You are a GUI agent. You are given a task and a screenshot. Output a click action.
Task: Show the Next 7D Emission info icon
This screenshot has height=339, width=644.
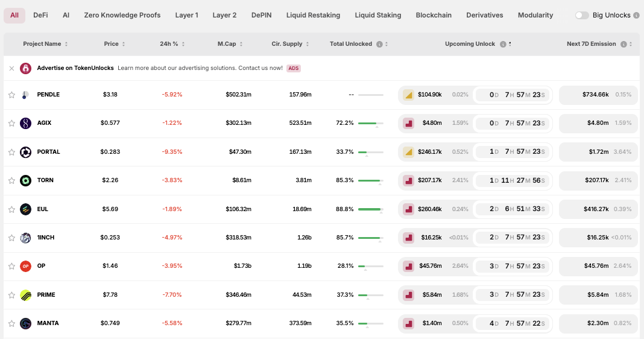pyautogui.click(x=623, y=44)
